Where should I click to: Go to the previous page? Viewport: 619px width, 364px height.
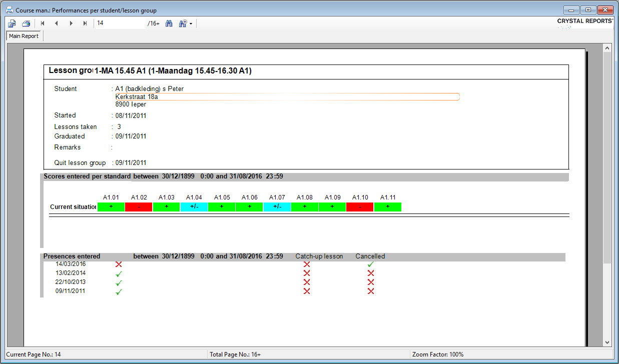click(57, 23)
